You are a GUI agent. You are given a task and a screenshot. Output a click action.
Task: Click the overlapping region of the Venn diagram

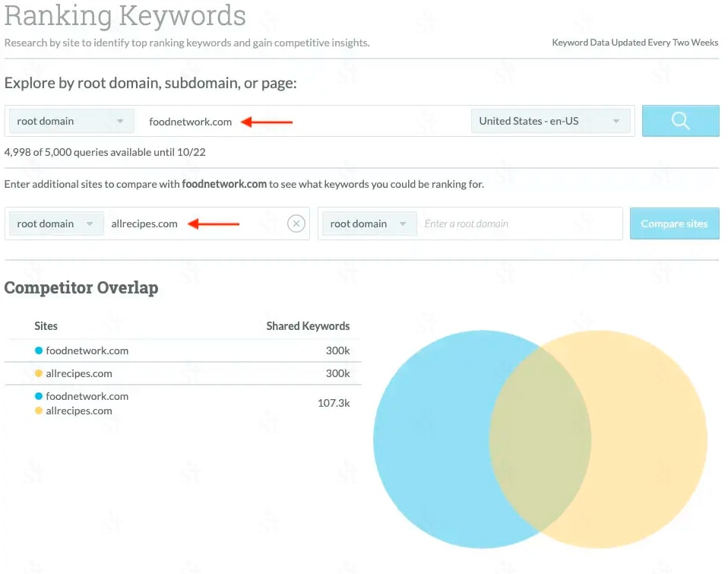coord(540,439)
